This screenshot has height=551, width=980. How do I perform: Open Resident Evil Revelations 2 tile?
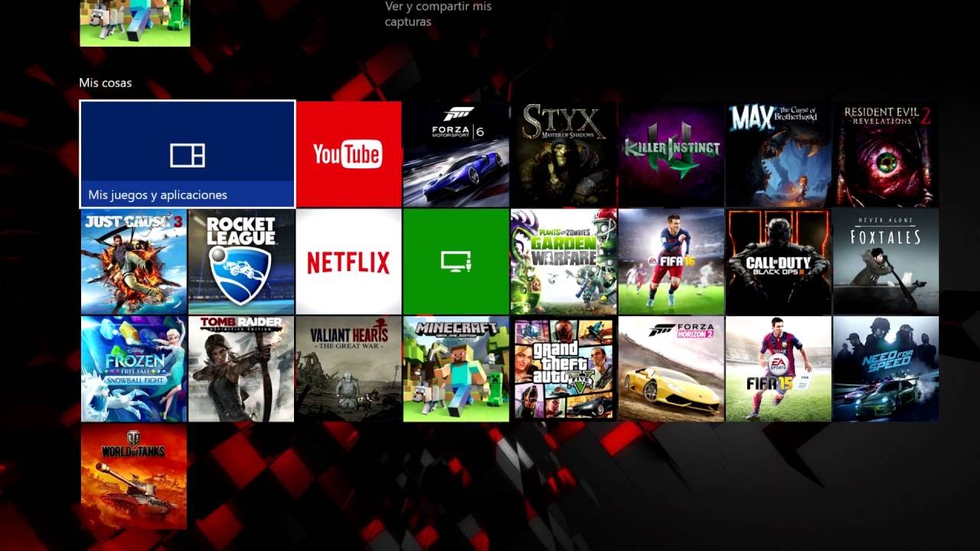coord(886,154)
